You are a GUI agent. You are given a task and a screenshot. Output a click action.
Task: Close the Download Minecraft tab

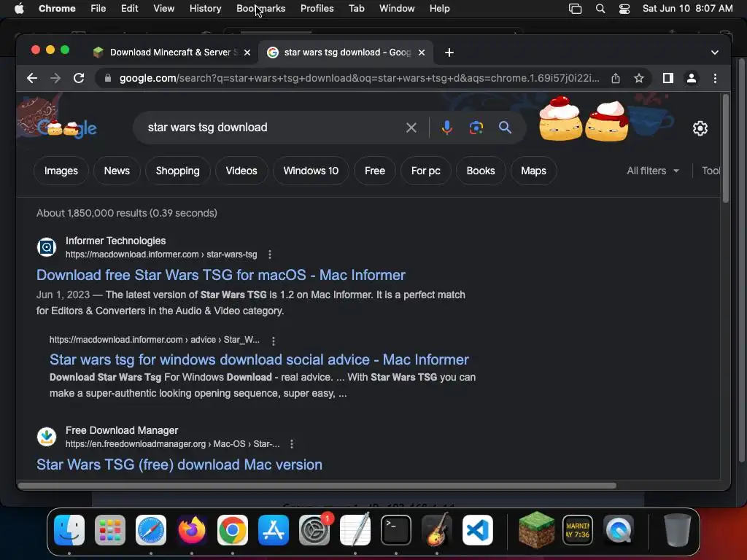(247, 52)
